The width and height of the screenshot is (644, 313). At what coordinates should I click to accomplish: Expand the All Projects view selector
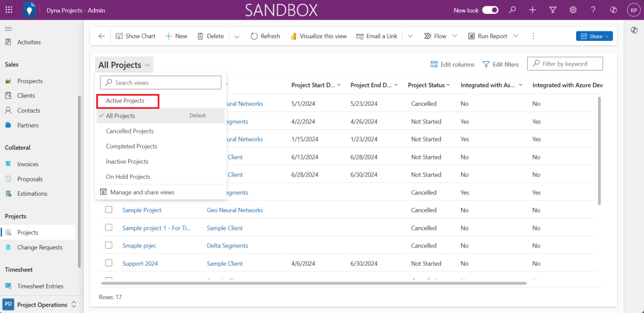pos(125,65)
